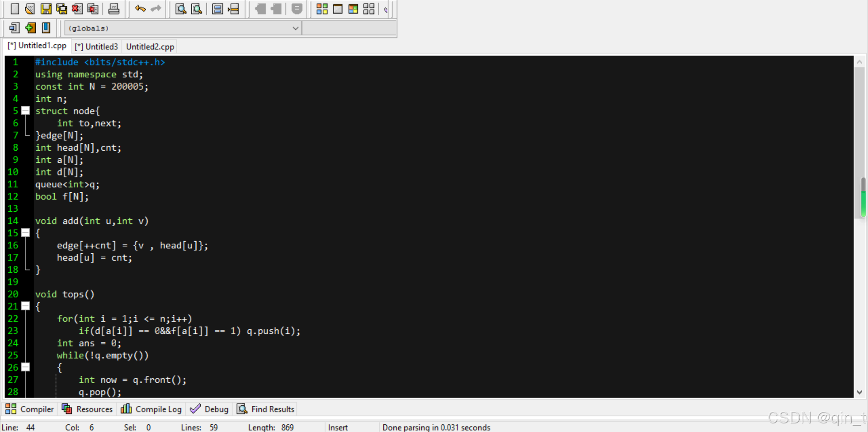This screenshot has height=432, width=868.
Task: Click the blue go to bookmark icon
Action: coord(46,28)
